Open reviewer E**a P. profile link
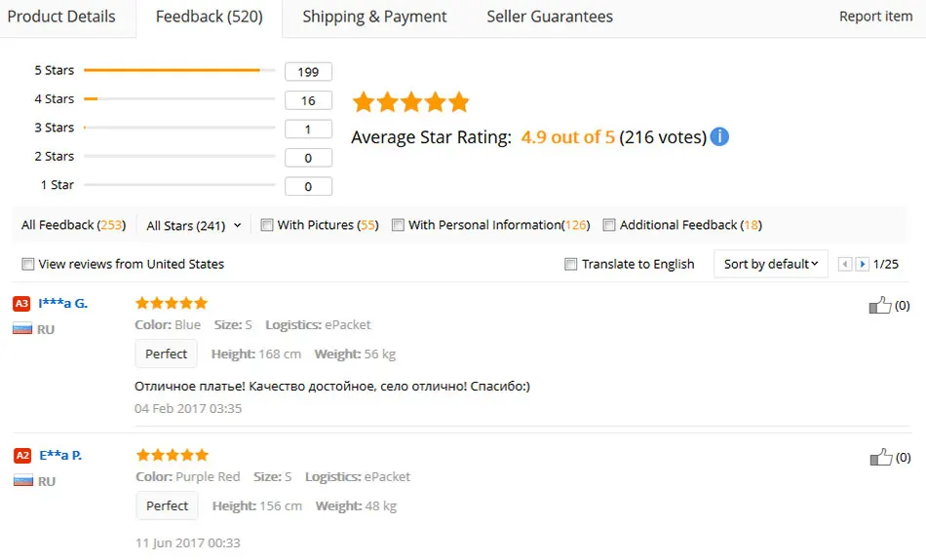 tap(60, 455)
